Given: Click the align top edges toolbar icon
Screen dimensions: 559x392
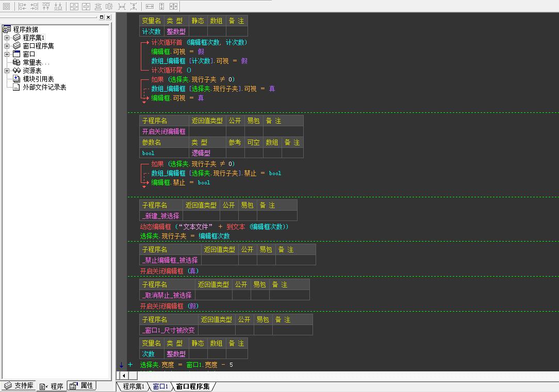Looking at the screenshot, I should 46,6.
